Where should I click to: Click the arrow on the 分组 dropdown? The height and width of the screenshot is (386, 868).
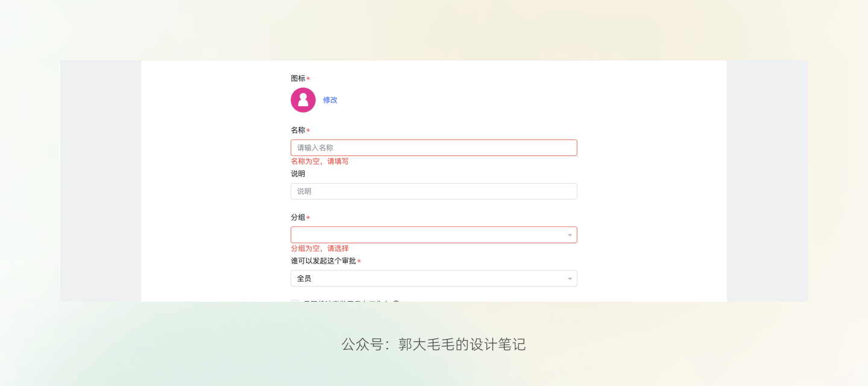pyautogui.click(x=570, y=235)
